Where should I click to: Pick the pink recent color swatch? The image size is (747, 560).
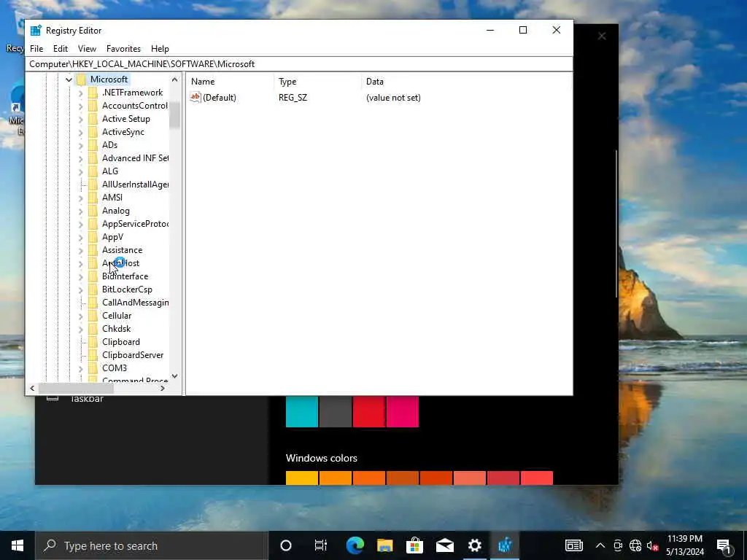point(403,411)
